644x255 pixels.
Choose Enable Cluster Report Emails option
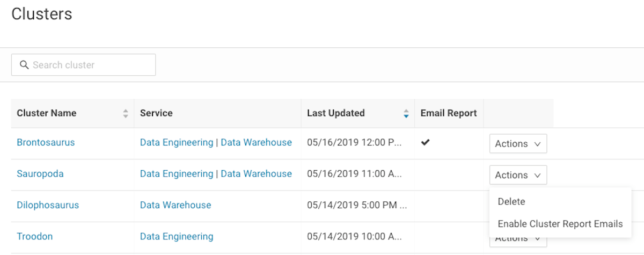click(x=560, y=224)
